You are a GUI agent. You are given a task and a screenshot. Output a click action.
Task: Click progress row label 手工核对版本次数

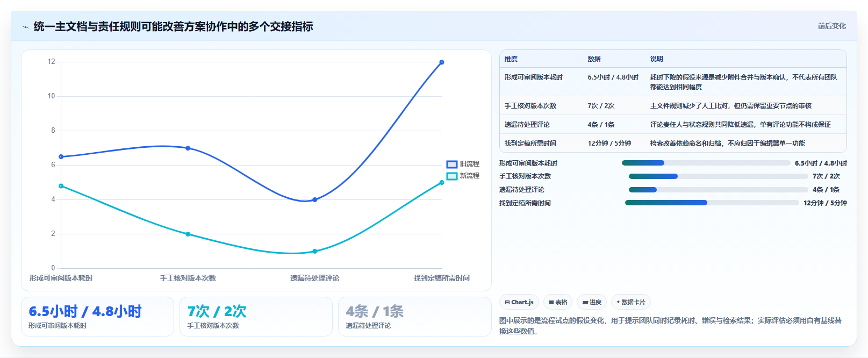point(525,176)
